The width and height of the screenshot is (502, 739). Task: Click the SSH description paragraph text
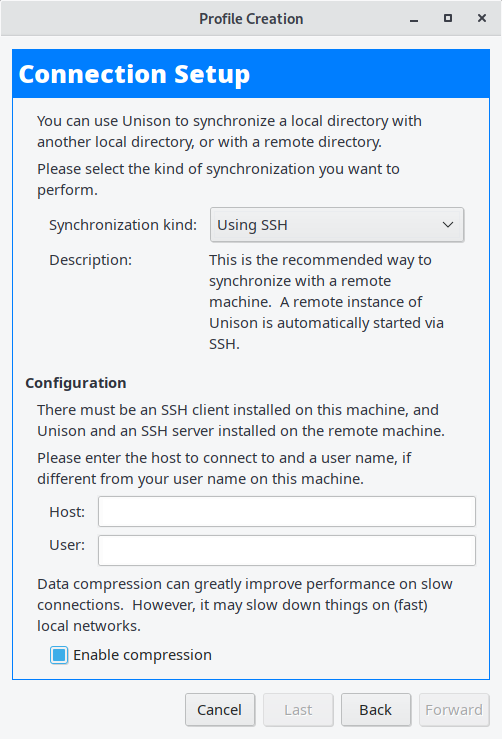(326, 302)
